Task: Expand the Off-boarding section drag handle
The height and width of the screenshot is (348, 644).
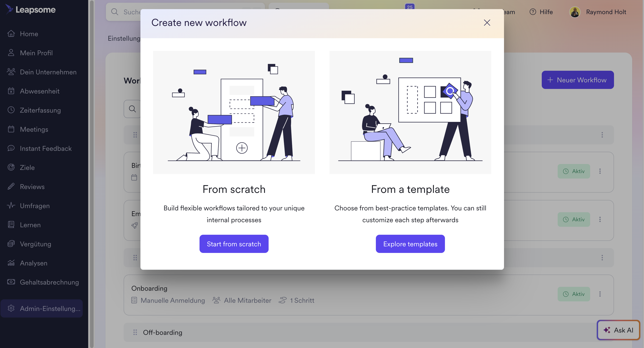Action: coord(135,332)
